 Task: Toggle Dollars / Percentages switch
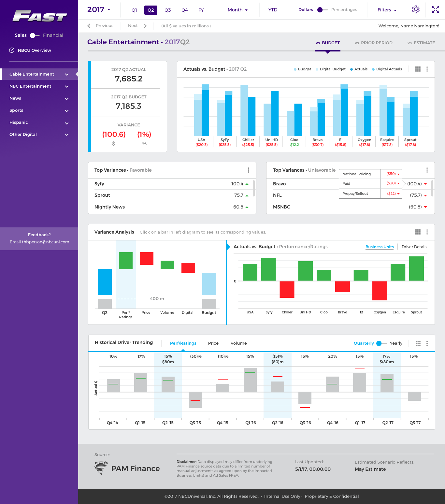[x=323, y=10]
